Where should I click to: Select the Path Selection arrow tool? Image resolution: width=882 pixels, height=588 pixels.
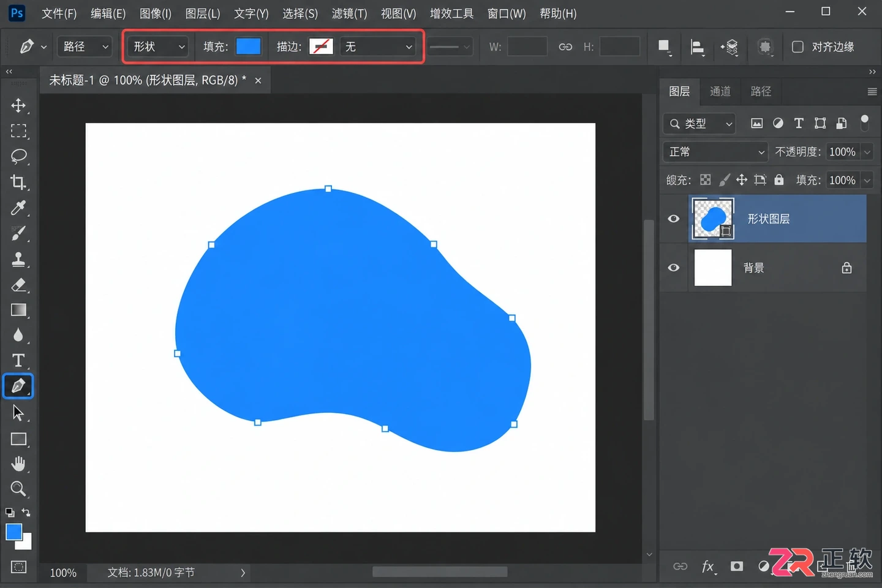pyautogui.click(x=18, y=413)
